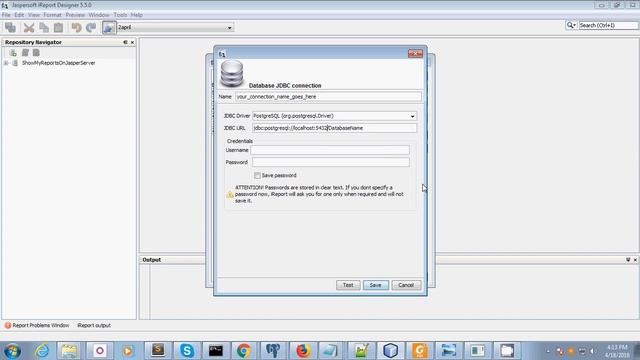Click the Copy toolbar icon
Screen dimensions: 640x360
(x=44, y=27)
